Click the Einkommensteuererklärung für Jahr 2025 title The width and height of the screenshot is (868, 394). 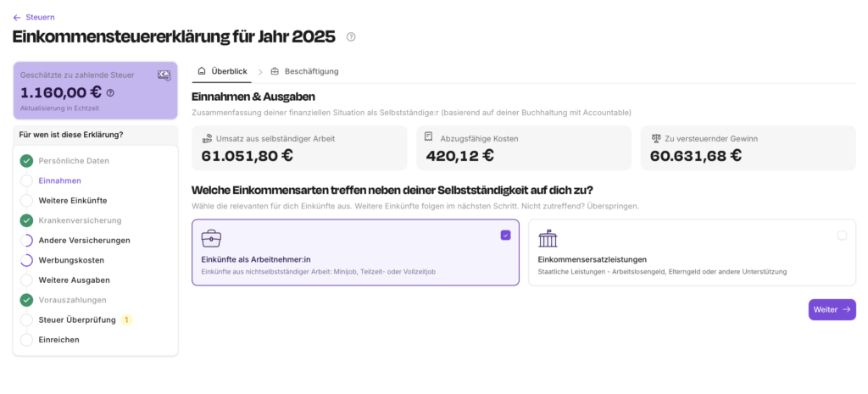(174, 37)
